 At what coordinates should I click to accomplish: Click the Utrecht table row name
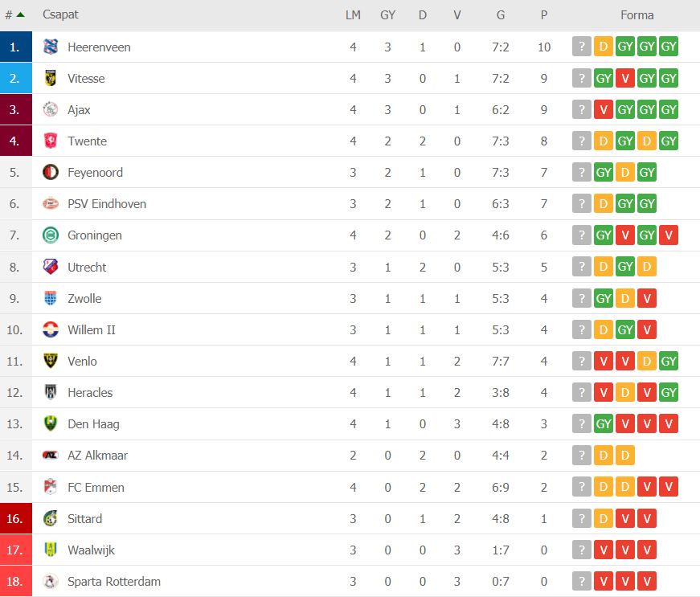point(87,268)
